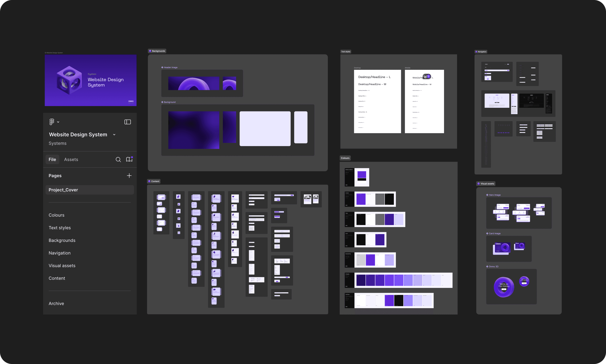Click the search magnifier icon
Screen dimensions: 606x364
point(118,159)
